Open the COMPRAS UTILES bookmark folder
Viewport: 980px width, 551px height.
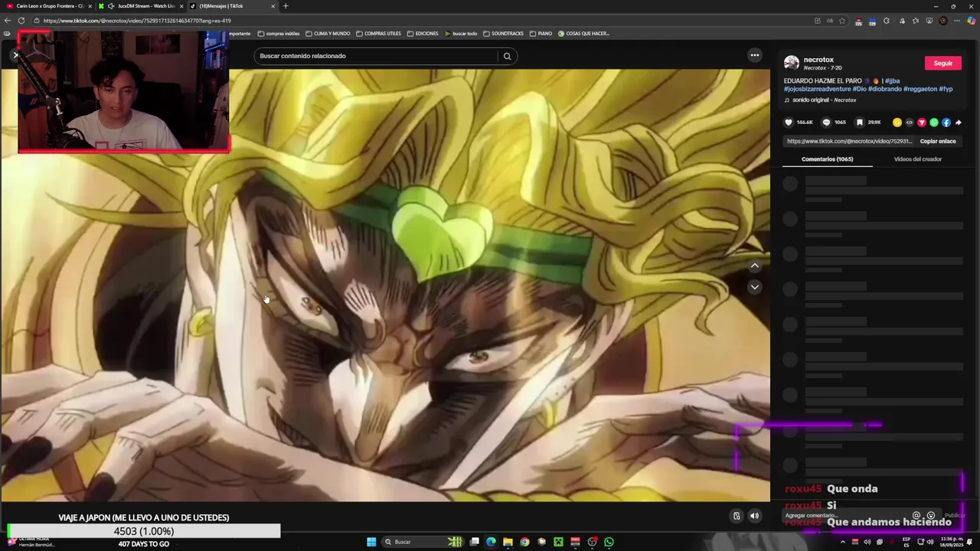click(x=378, y=34)
